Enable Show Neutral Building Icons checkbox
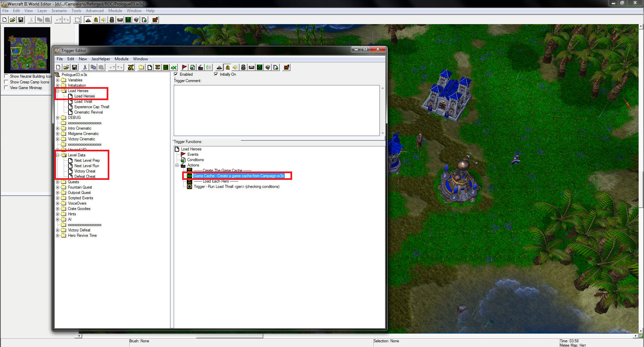Screen dimensions: 644x347 (x=6, y=76)
